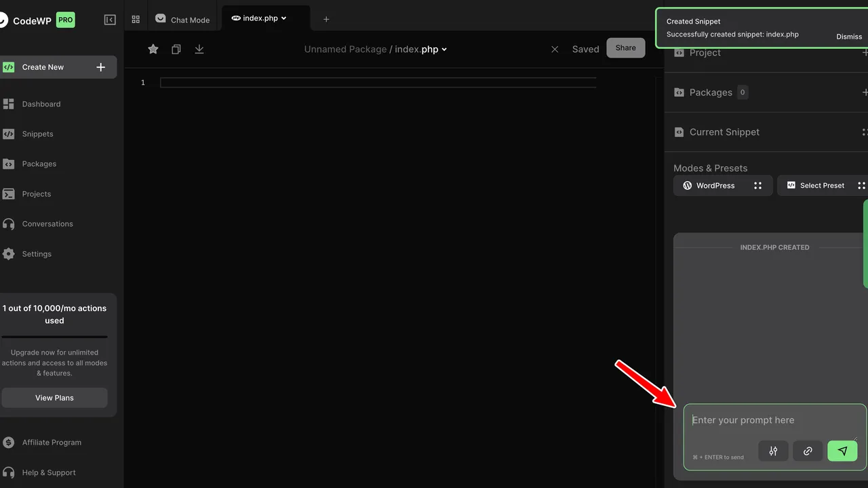Click the Affiliate Program dollar icon
Image resolution: width=868 pixels, height=488 pixels.
click(x=8, y=443)
